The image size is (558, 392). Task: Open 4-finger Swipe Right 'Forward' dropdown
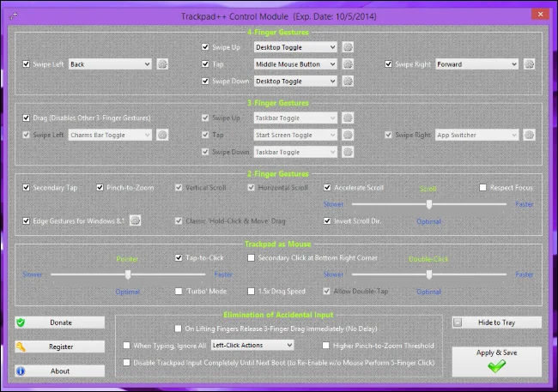pyautogui.click(x=476, y=64)
